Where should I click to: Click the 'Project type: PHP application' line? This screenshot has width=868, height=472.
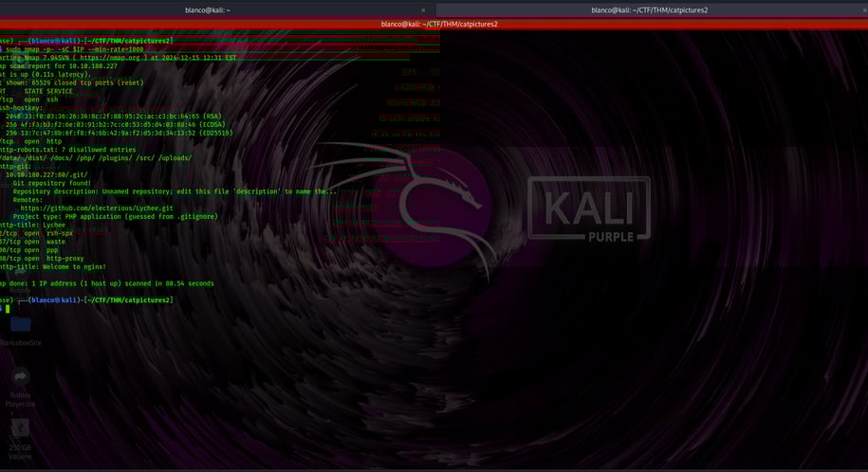point(115,216)
